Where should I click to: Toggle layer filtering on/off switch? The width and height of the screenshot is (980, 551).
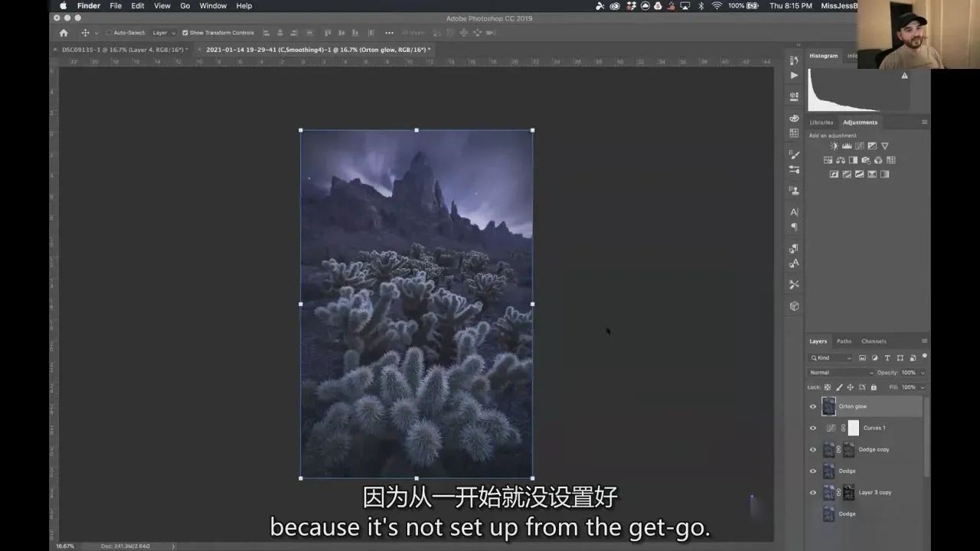924,356
